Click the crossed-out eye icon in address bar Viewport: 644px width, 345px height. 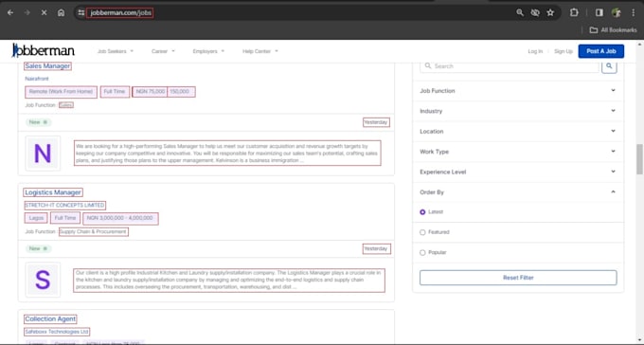click(x=535, y=12)
